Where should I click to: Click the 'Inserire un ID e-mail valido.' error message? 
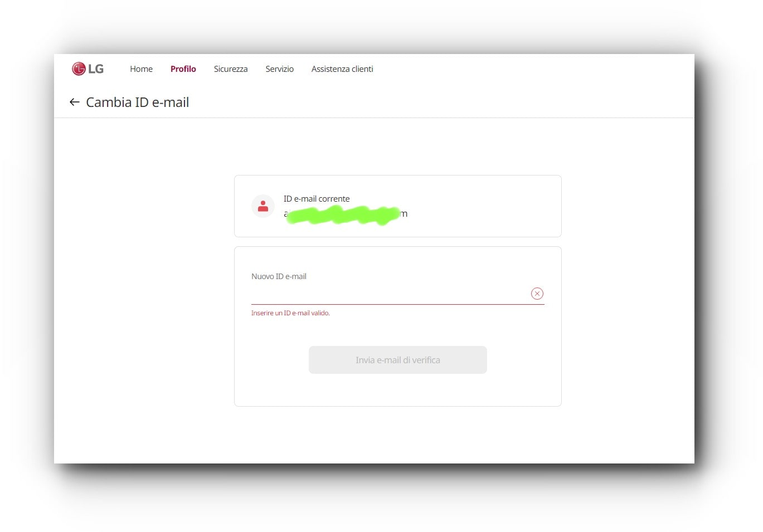coord(290,313)
